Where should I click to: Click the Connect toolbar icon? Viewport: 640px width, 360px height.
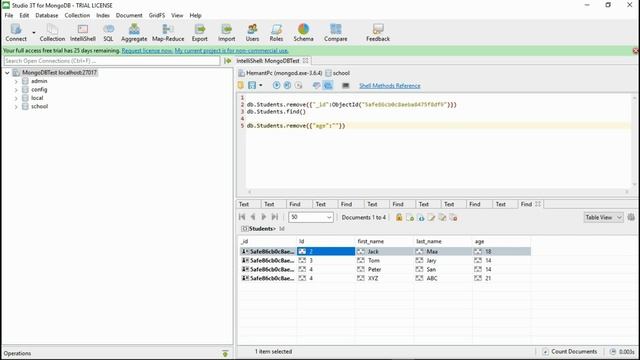pyautogui.click(x=16, y=32)
